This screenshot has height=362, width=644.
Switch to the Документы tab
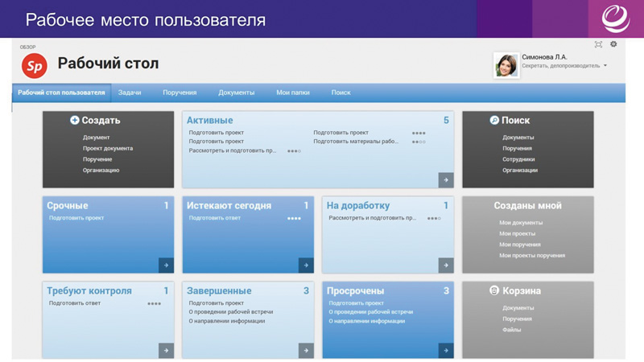(236, 93)
